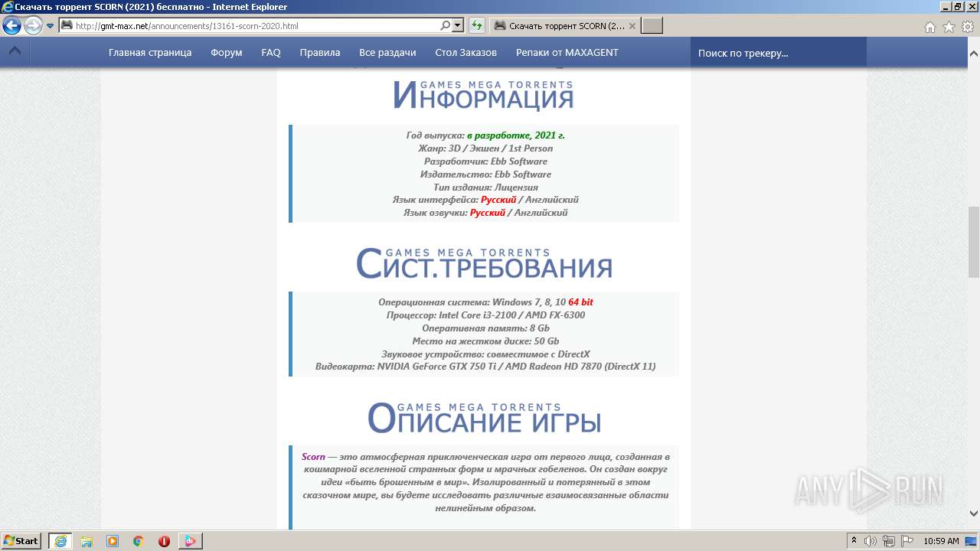Image resolution: width=980 pixels, height=551 pixels.
Task: Click the text 'в разработке, 2021 г.'
Action: coord(516,135)
